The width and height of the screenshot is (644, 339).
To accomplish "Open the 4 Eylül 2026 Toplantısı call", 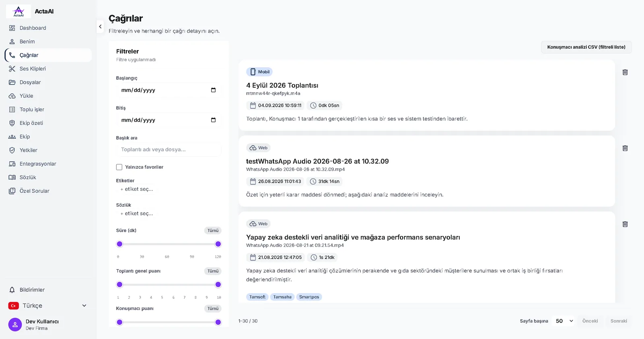I will [x=282, y=85].
